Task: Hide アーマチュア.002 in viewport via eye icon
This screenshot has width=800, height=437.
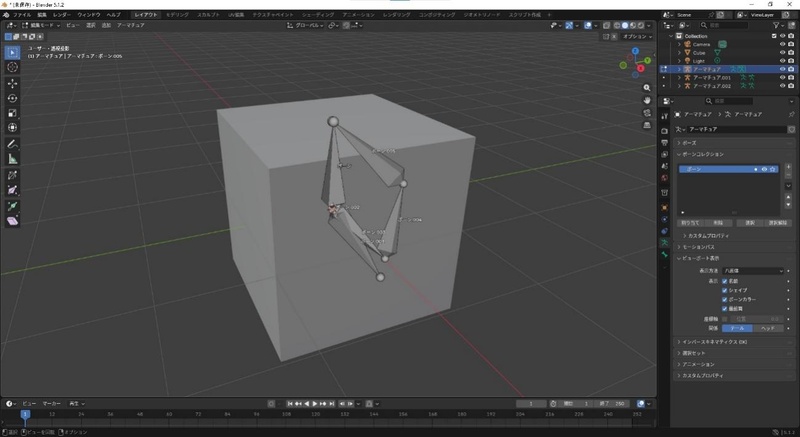Action: pyautogui.click(x=782, y=86)
